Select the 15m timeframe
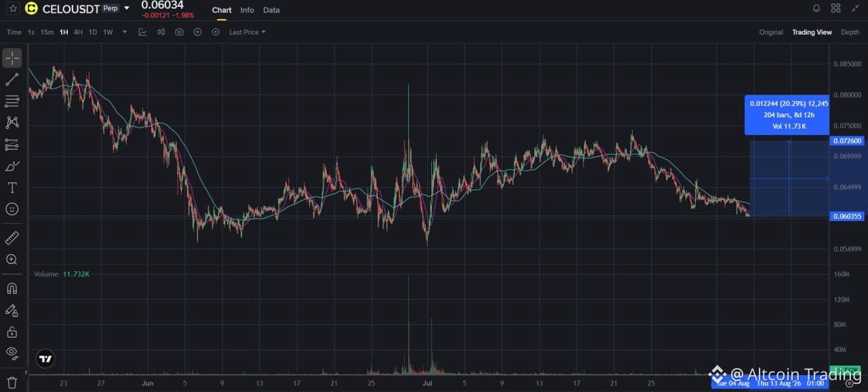The width and height of the screenshot is (868, 392). coord(47,32)
